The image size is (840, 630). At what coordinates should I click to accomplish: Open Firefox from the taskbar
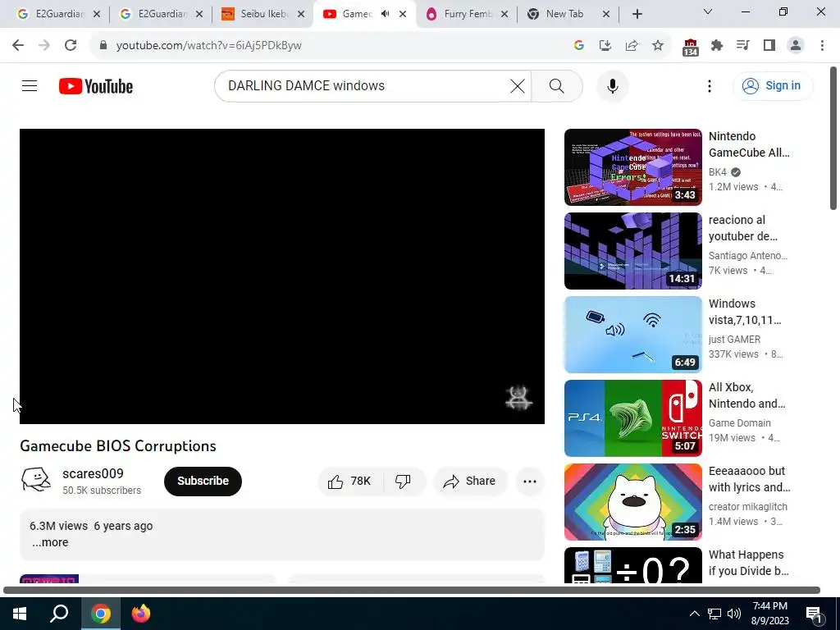pos(141,614)
